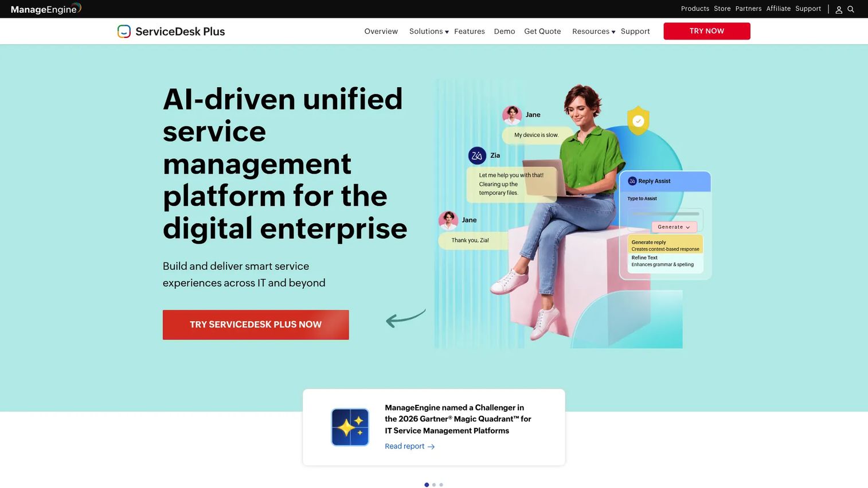The height and width of the screenshot is (488, 868).
Task: Expand the Solutions dropdown
Action: click(429, 32)
